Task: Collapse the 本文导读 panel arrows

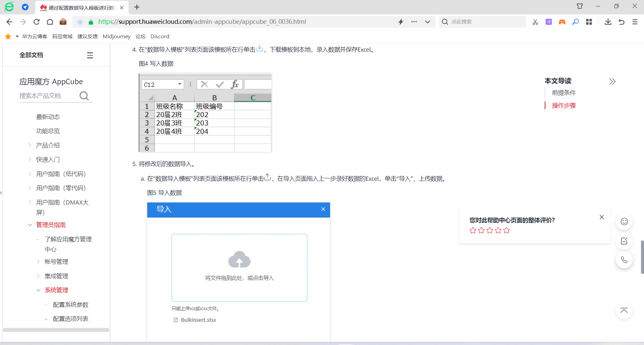Action: tap(612, 81)
